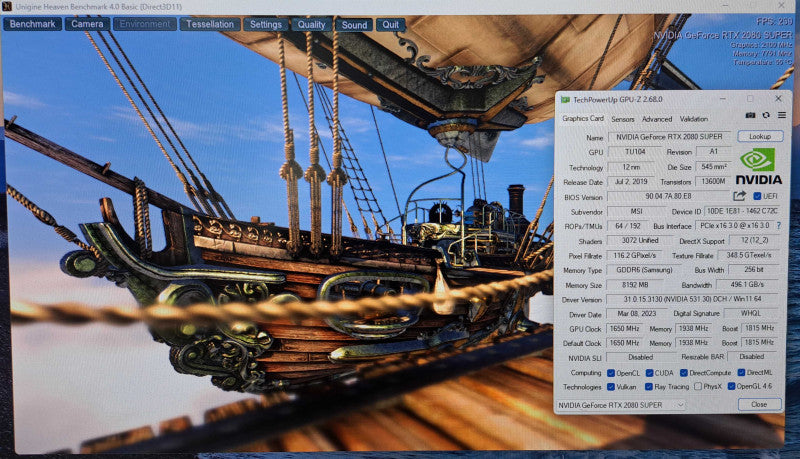Viewport: 800px width, 459px height.
Task: Click the GPU name field in GPU-Z
Action: (x=669, y=137)
